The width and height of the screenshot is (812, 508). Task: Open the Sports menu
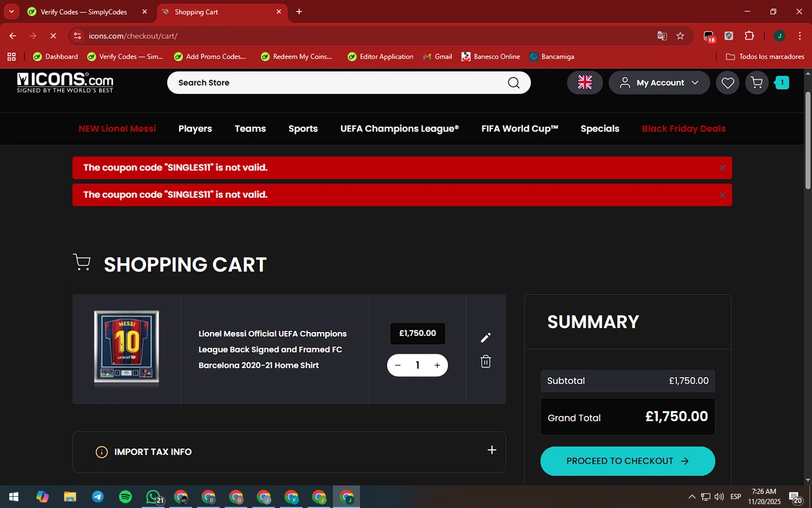pos(303,129)
